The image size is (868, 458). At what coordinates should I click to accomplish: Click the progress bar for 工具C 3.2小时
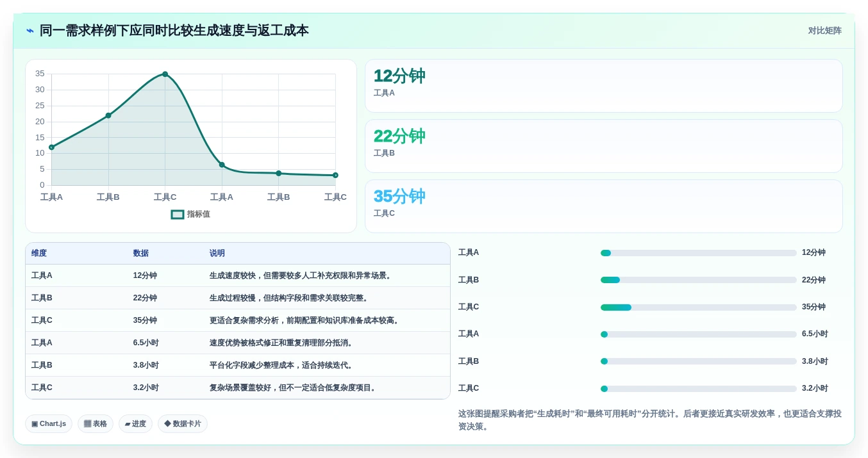tap(698, 389)
